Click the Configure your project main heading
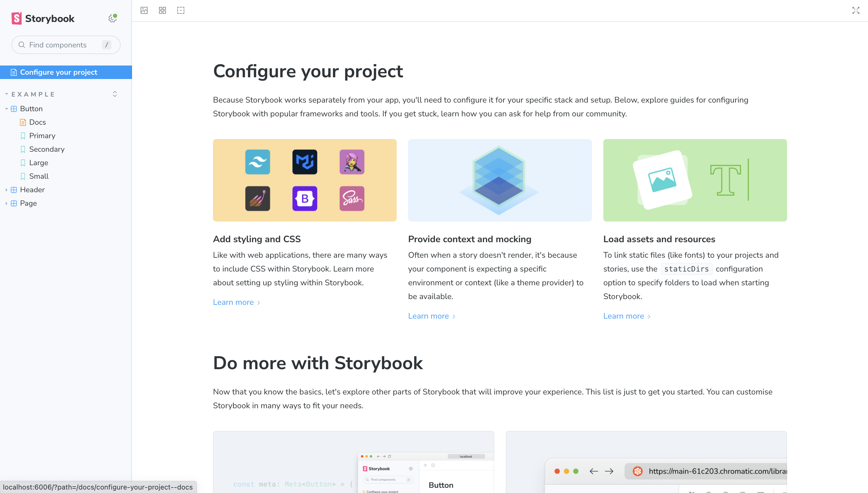This screenshot has width=868, height=493. [308, 71]
